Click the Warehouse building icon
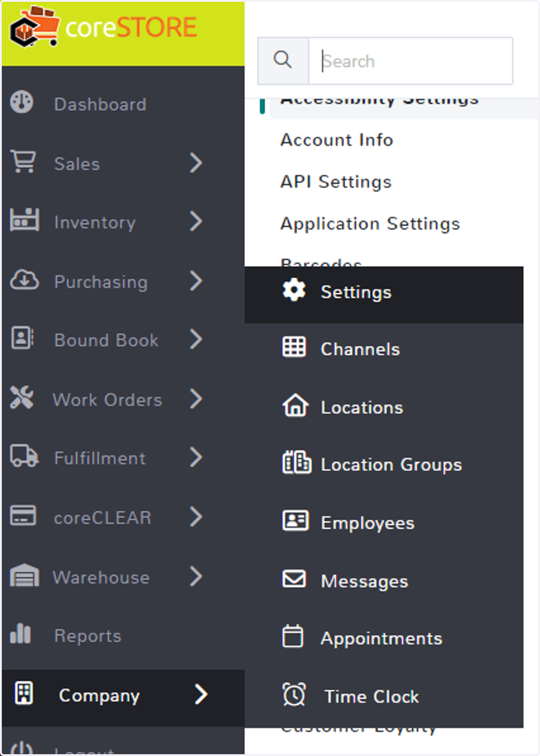This screenshot has height=756, width=540. click(x=24, y=575)
